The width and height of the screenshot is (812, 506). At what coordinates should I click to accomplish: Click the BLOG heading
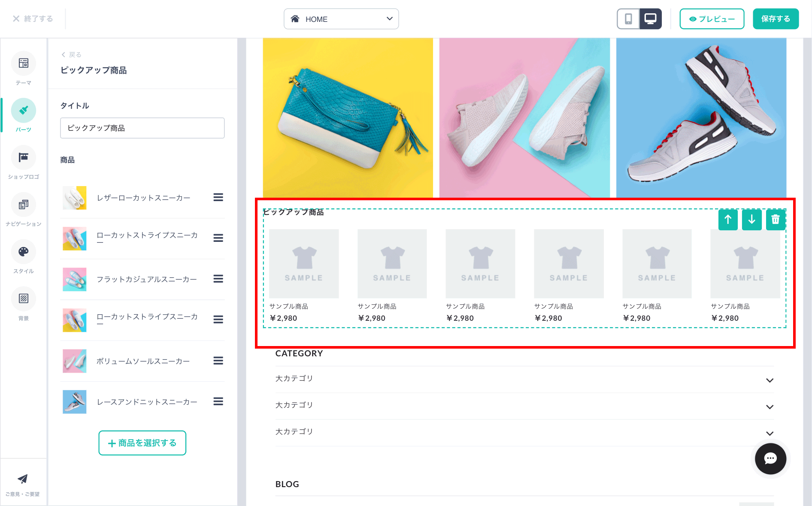(x=287, y=484)
